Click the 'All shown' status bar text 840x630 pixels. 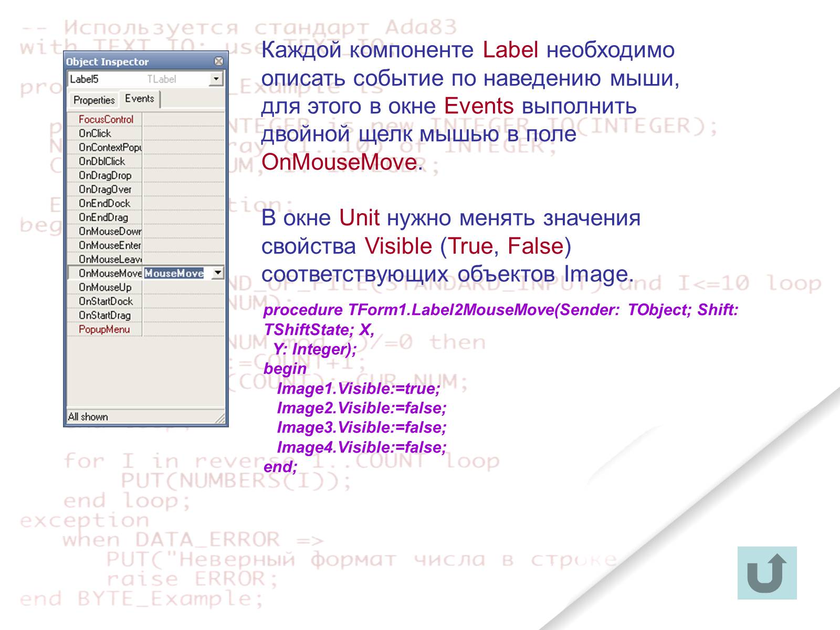(88, 417)
